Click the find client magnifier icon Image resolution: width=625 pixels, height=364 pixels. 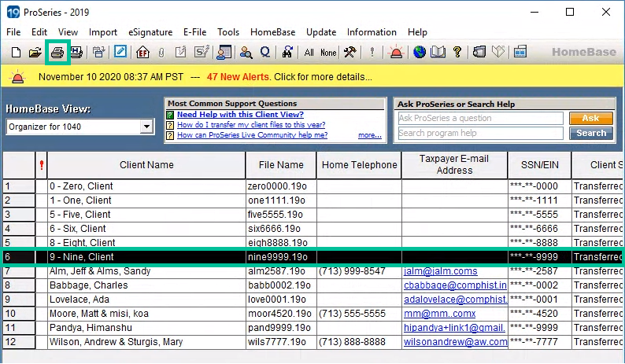(246, 52)
